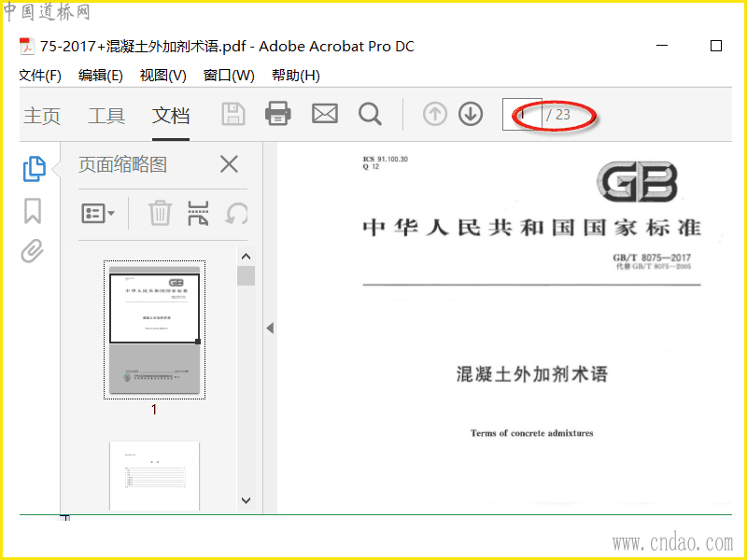Open the thumbnail options dropdown menu

tap(98, 214)
